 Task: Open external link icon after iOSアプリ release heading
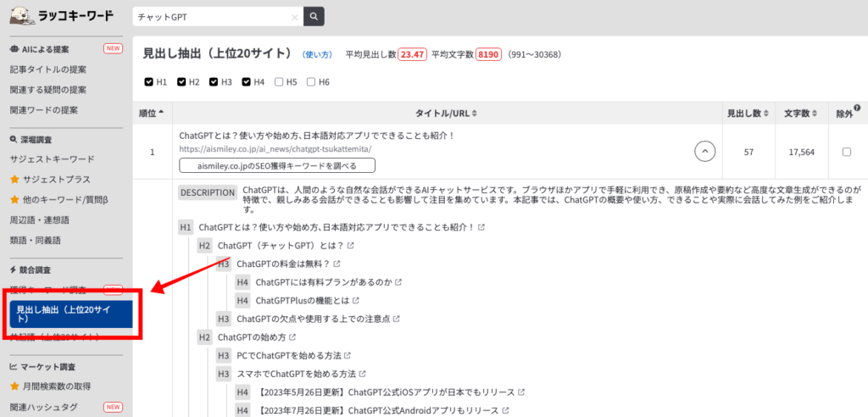[x=521, y=392]
